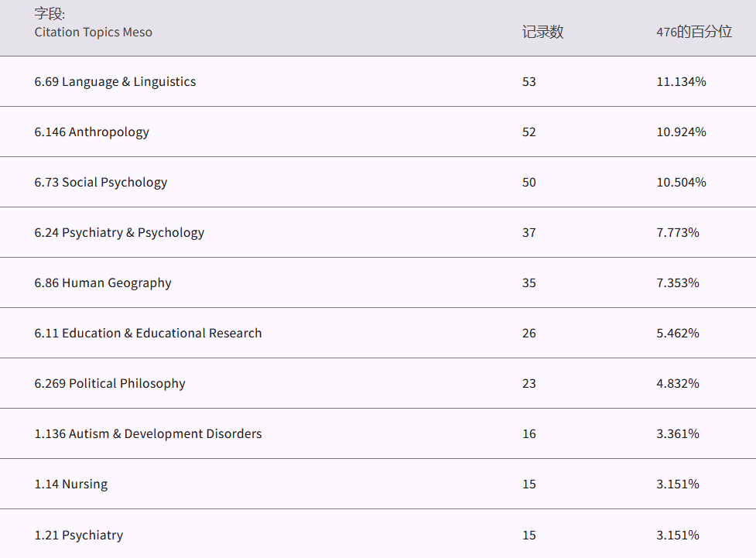Click the Political Philosophy topic
Screen dimensions: 756x558
coord(110,384)
